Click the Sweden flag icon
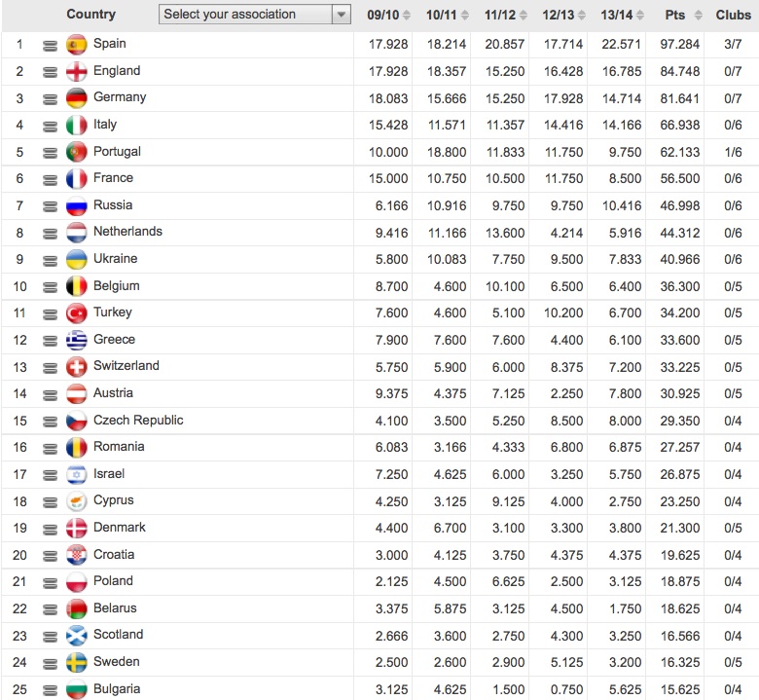The height and width of the screenshot is (700, 759). pos(77,662)
